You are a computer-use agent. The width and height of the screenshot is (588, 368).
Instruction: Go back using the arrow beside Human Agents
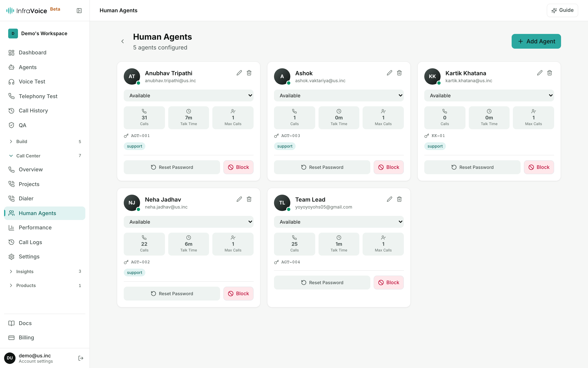(123, 41)
